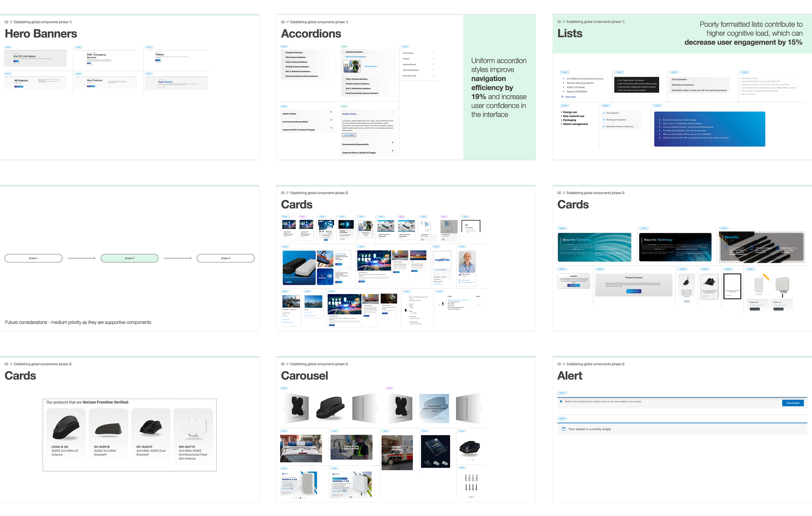Click the LPAM-6-60 product card image
The height and width of the screenshot is (516, 812).
pos(66,427)
